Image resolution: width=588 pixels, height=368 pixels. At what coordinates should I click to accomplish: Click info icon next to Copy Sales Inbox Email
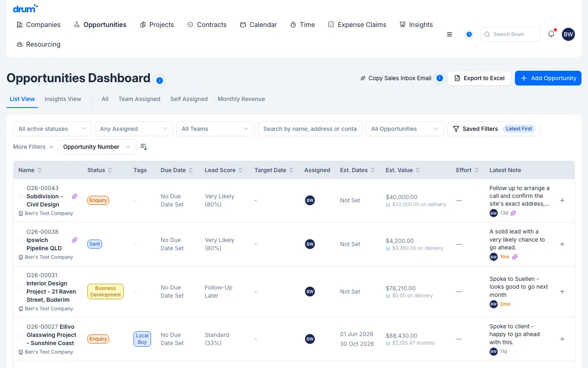coord(440,78)
